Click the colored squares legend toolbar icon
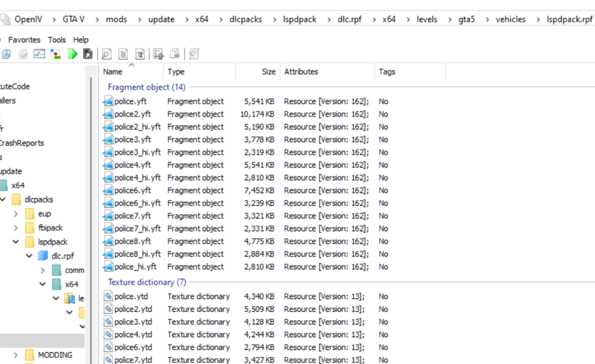Screen dimensions: 595x364 point(56,54)
